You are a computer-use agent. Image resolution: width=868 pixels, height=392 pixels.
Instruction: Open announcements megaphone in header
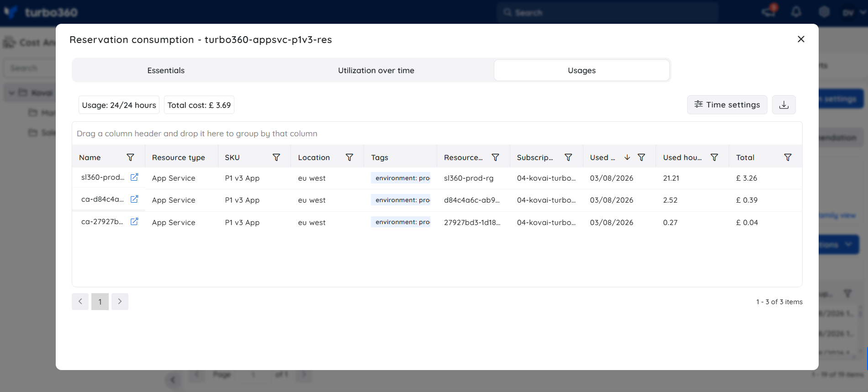(x=768, y=11)
